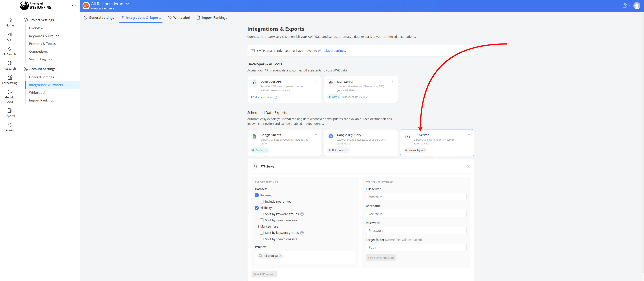Screen dimensions: 644x281
Task: Focus the FTP server Hostname field
Action: (416, 197)
